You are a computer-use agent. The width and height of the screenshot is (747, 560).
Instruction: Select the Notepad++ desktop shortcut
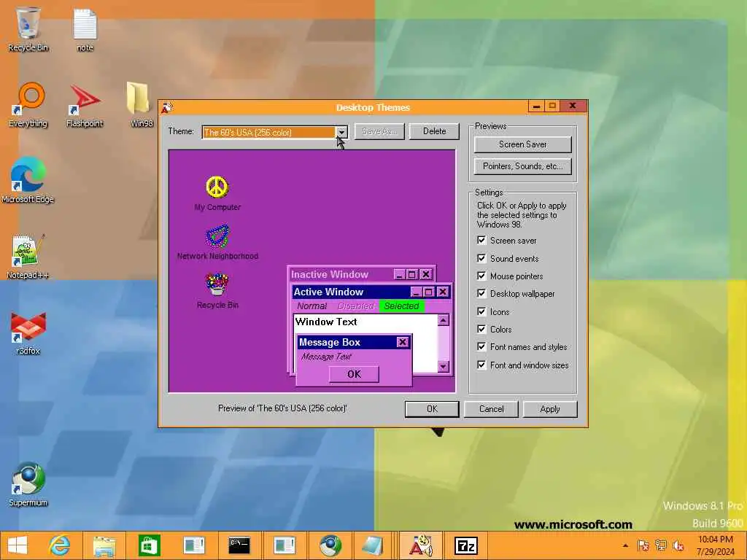pyautogui.click(x=28, y=257)
